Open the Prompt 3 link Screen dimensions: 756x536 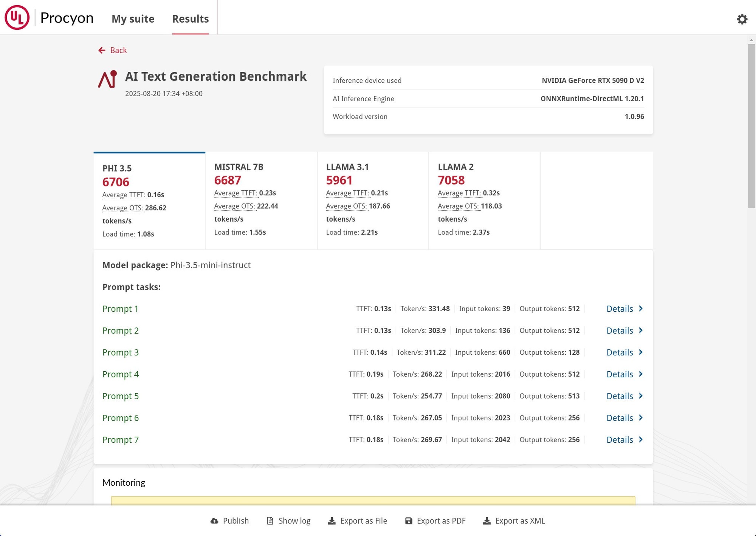[x=121, y=352]
